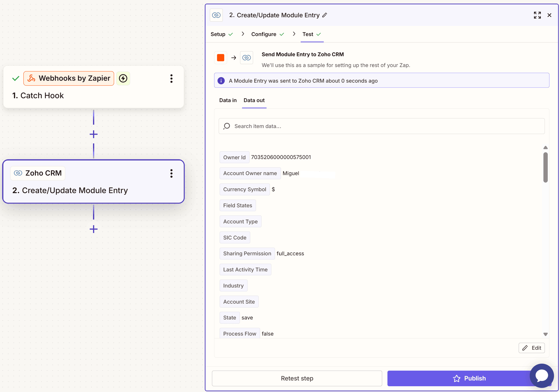Expand the panel with the fullscreen icon
560x392 pixels.
537,15
